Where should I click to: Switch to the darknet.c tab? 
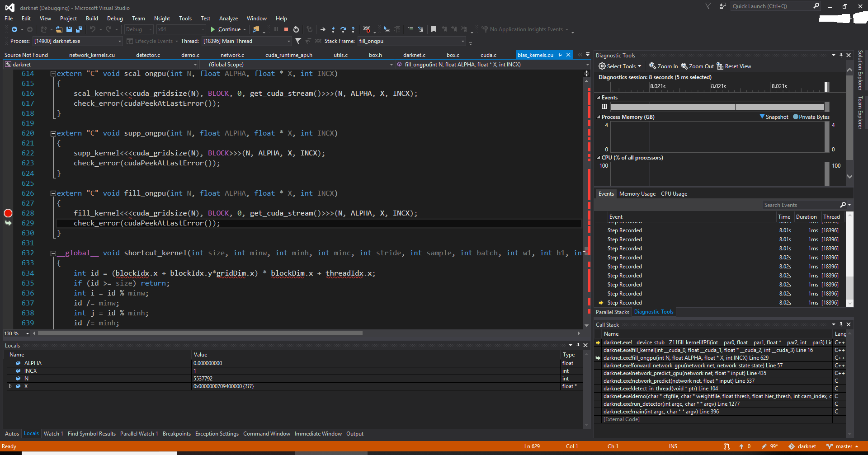coord(414,55)
